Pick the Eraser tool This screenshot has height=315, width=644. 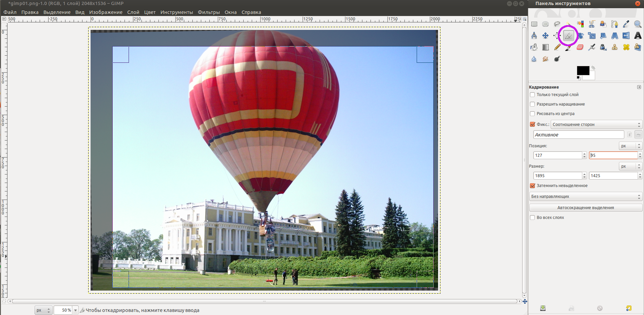(580, 47)
